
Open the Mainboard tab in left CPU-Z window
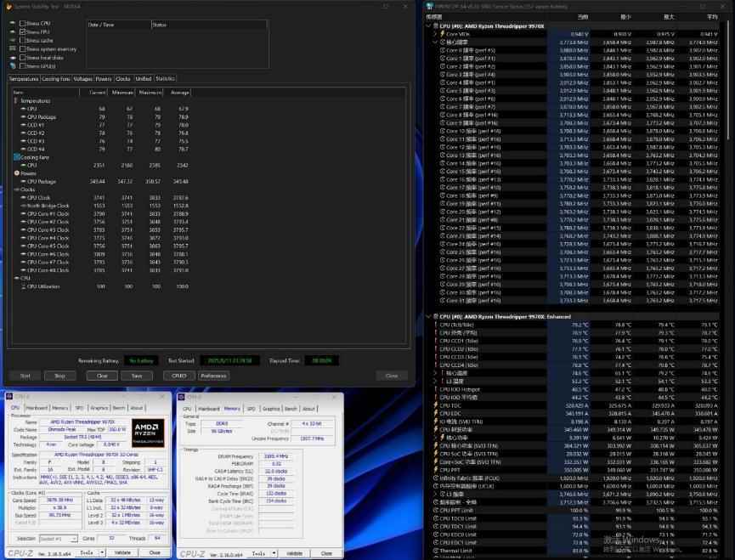pos(36,408)
